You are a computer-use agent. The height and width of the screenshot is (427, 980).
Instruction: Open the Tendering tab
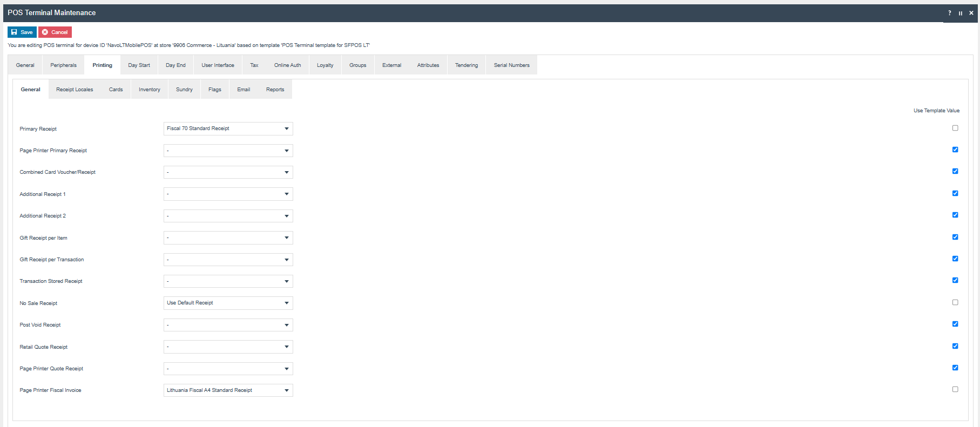466,65
